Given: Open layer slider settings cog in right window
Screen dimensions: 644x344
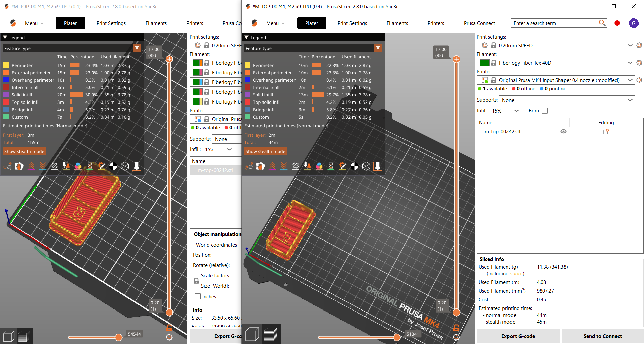Looking at the screenshot, I should point(456,337).
